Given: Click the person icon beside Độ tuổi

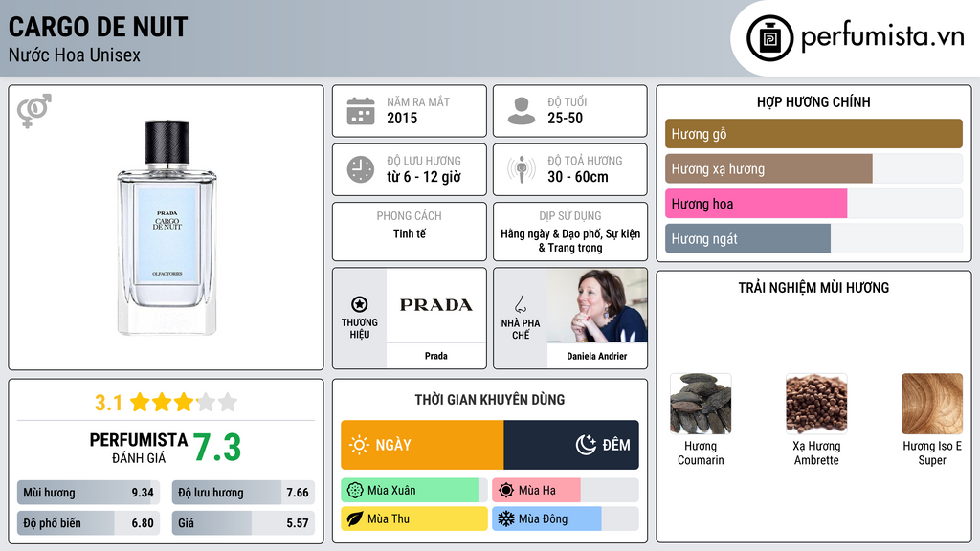Looking at the screenshot, I should pos(522,111).
